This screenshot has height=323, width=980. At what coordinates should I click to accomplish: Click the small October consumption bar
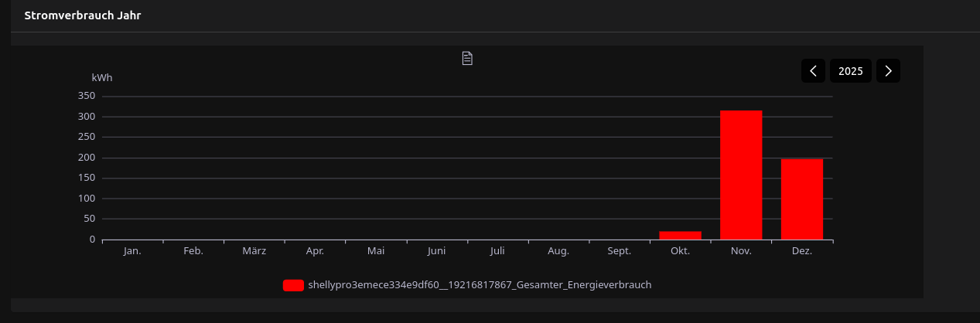click(x=680, y=235)
